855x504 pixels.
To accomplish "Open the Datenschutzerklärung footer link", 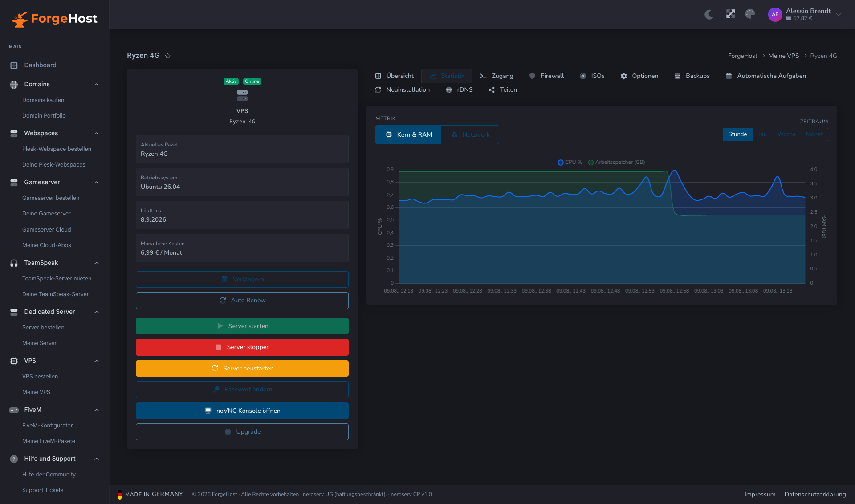I will click(x=815, y=495).
